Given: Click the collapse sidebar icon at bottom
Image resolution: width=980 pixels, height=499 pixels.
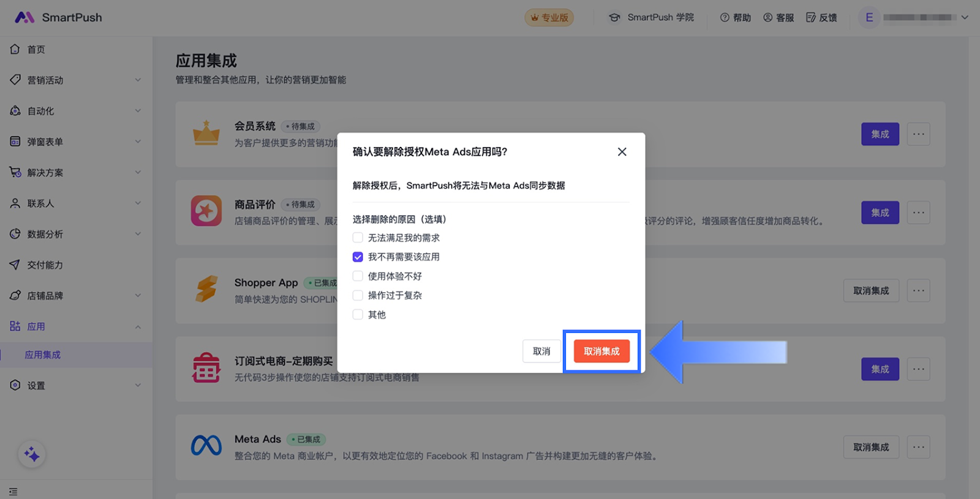Looking at the screenshot, I should (x=13, y=492).
